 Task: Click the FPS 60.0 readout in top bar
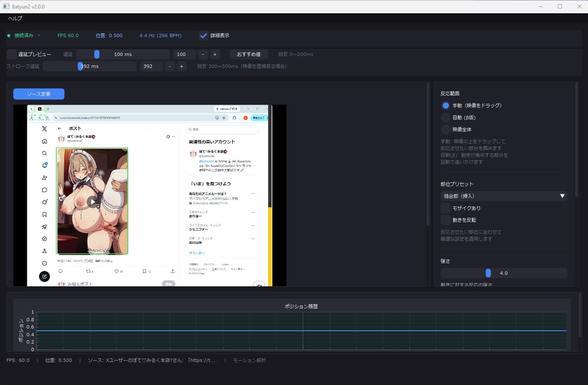point(68,35)
